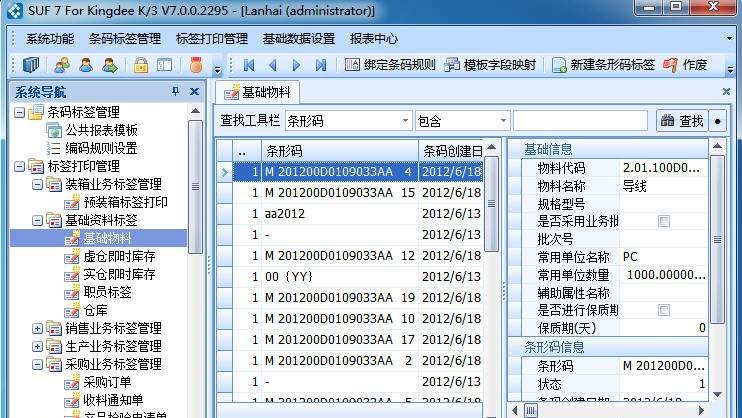This screenshot has width=742, height=418.
Task: Click the dot button beside 查找
Action: pyautogui.click(x=718, y=121)
